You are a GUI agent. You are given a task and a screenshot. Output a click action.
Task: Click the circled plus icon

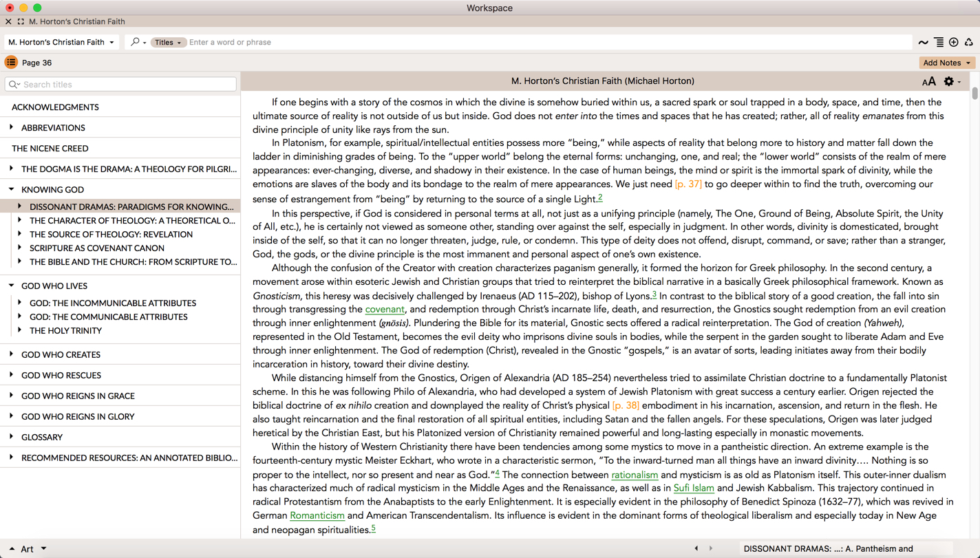[x=954, y=43]
